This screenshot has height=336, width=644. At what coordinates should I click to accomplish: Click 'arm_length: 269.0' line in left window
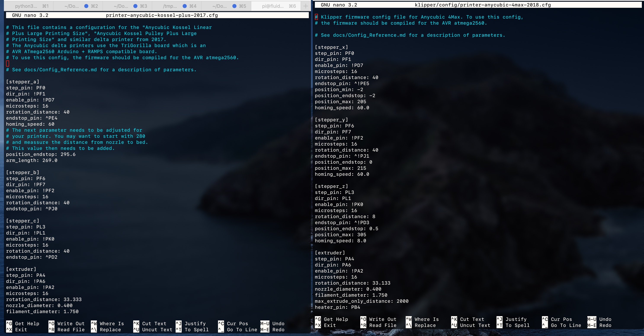(x=32, y=160)
